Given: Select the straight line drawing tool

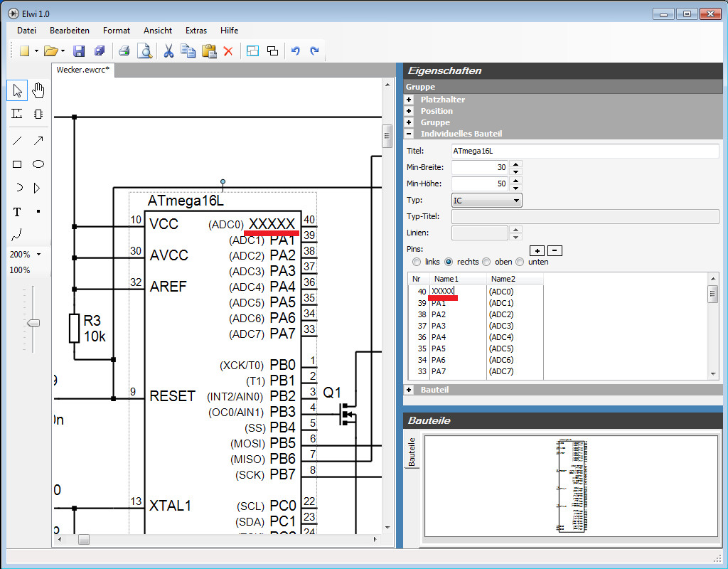Looking at the screenshot, I should (17, 140).
